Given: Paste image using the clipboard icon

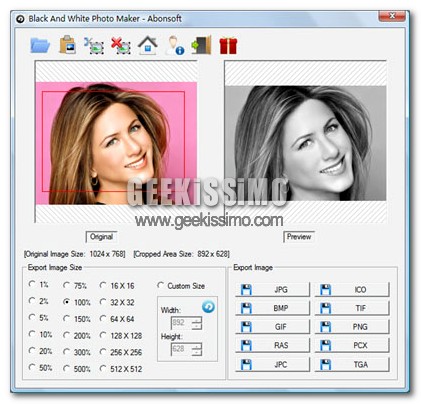Looking at the screenshot, I should [x=68, y=45].
